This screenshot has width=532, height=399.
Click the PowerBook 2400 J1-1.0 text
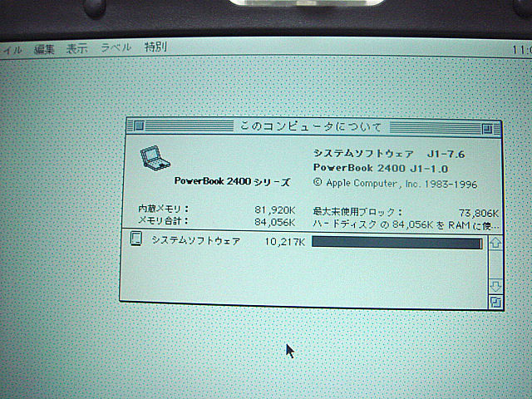pyautogui.click(x=381, y=168)
